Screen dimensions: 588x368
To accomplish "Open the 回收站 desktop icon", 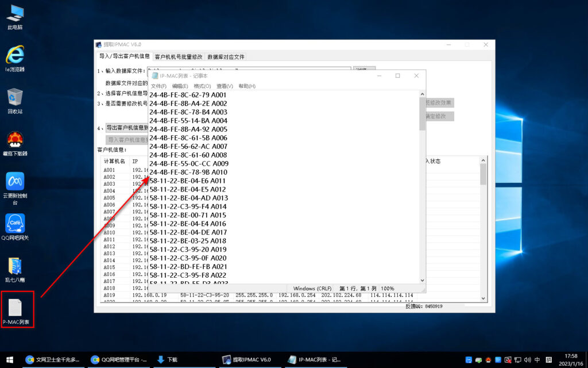I will coord(14,98).
